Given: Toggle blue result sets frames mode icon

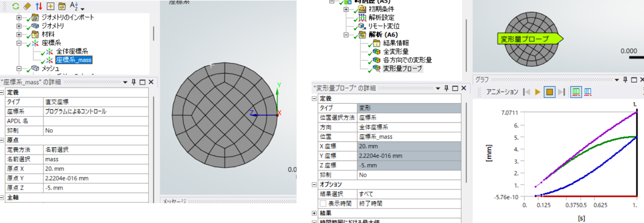Looking at the screenshot, I should point(588,92).
